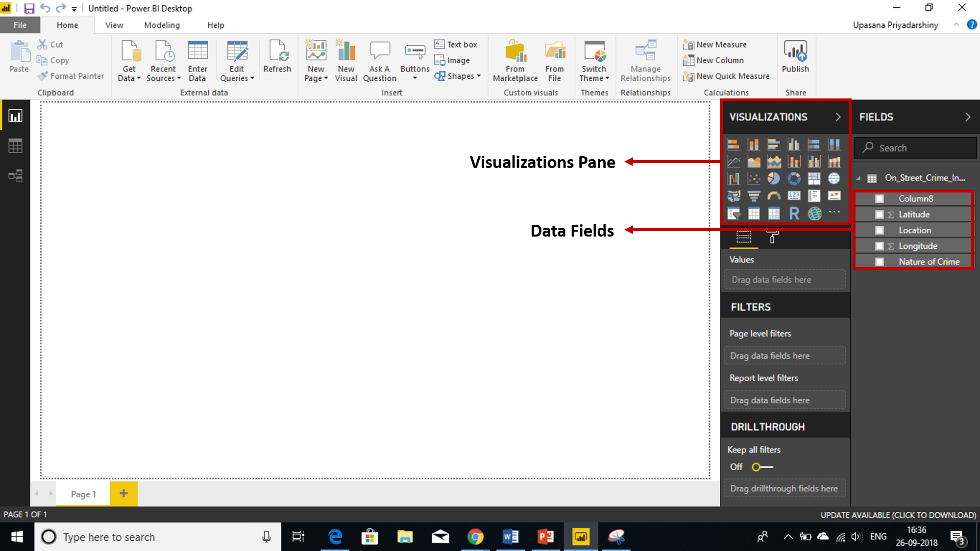The image size is (980, 551).
Task: Switch to Data view in left sidebar
Action: [15, 145]
